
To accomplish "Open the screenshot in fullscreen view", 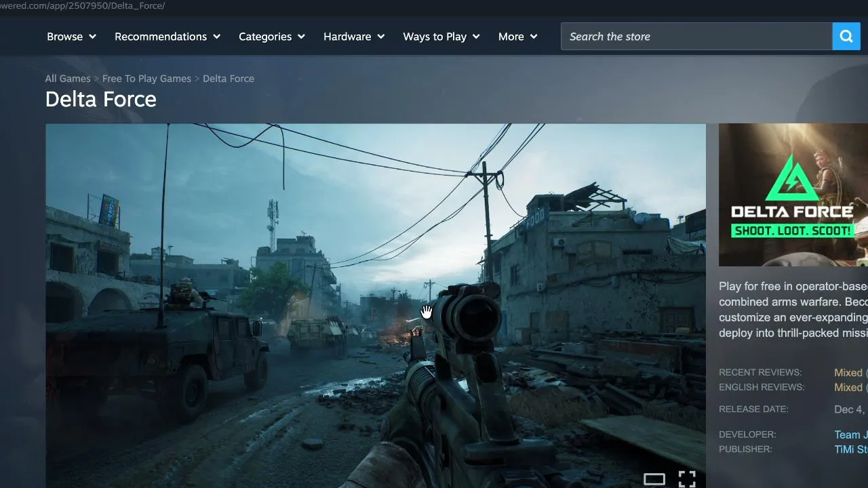I will pos(687,479).
